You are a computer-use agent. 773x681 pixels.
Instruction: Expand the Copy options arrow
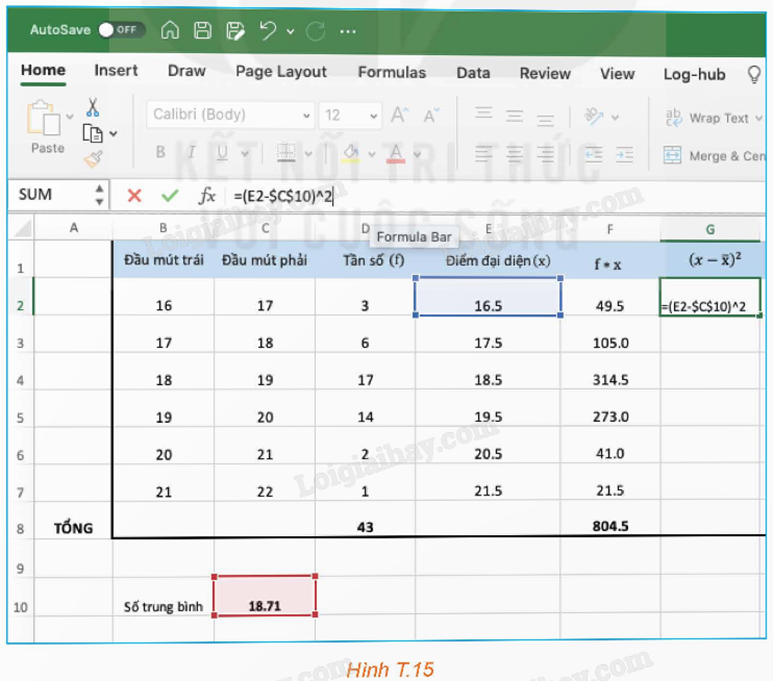point(113,134)
